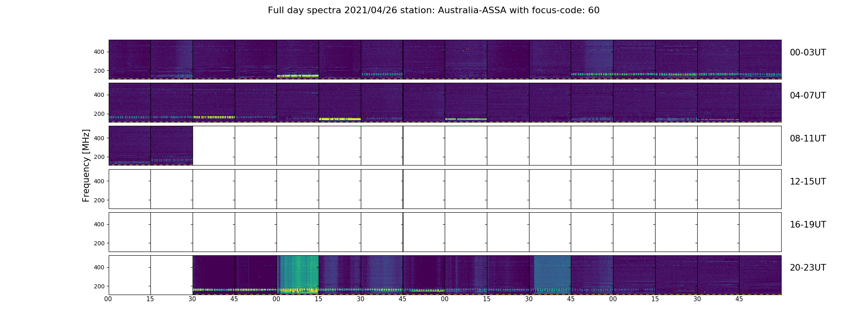Image resolution: width=868 pixels, height=331 pixels.
Task: Click the 200 tick label of the 08-11UT row
Action: point(99,157)
